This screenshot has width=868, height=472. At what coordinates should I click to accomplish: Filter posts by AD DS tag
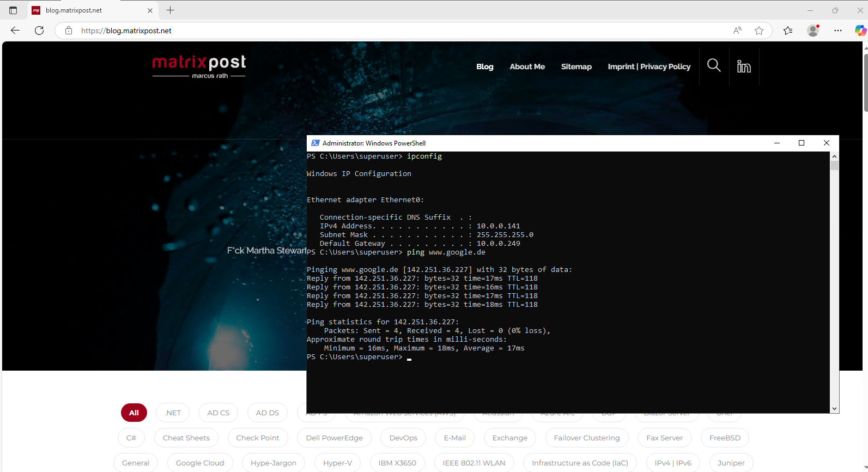click(268, 413)
